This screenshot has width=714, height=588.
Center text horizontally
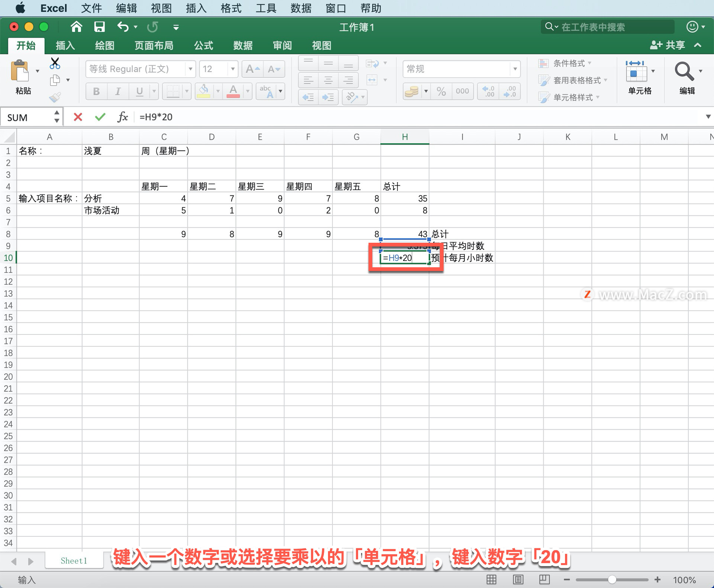328,80
